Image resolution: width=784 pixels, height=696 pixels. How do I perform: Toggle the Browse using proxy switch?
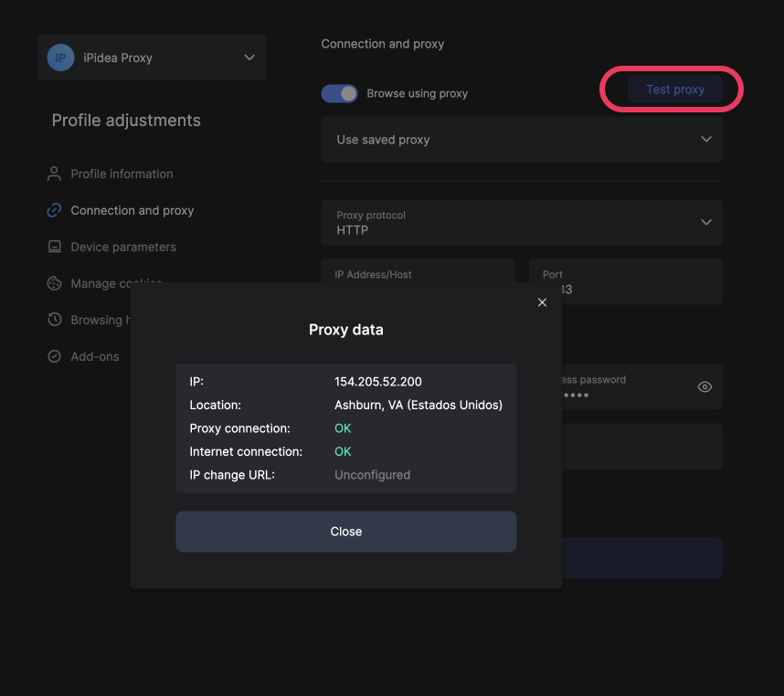coord(339,93)
